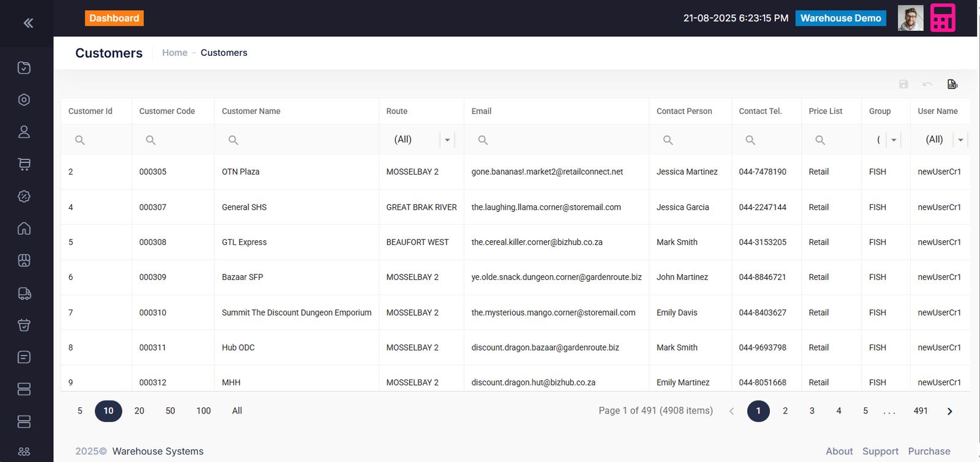
Task: Collapse the sidebar with the double-chevron icon
Action: [28, 23]
